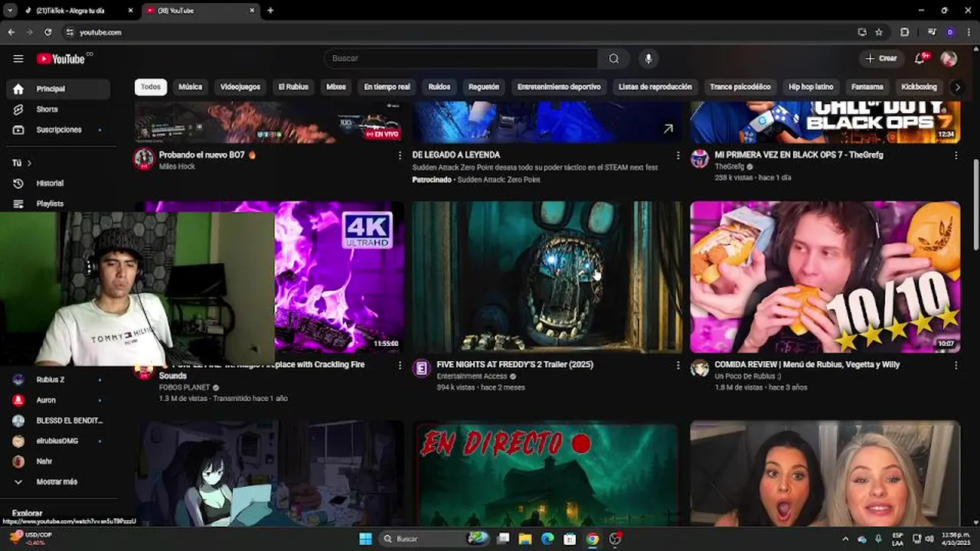Select the Fantasma filter chip
Viewport: 980px width, 551px height.
click(x=867, y=87)
